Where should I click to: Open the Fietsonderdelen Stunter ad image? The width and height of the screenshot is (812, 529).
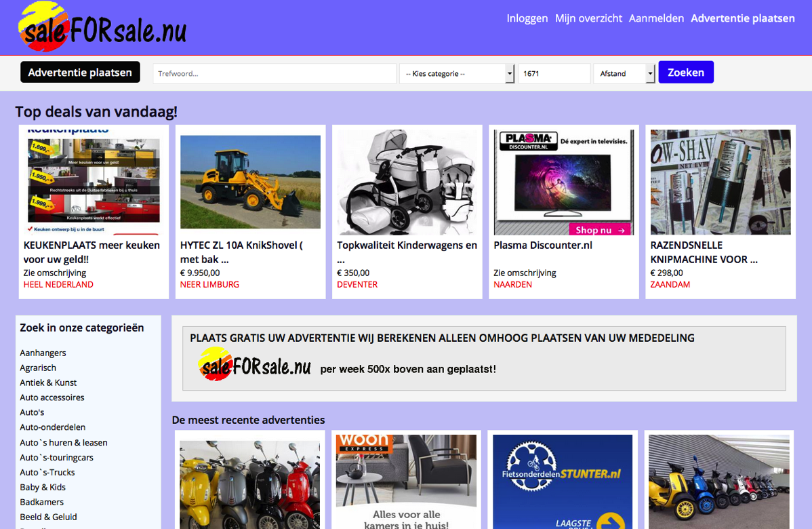pyautogui.click(x=563, y=482)
